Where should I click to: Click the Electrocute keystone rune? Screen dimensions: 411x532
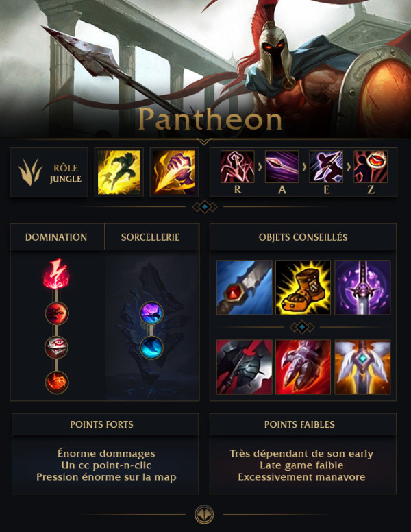tap(56, 274)
